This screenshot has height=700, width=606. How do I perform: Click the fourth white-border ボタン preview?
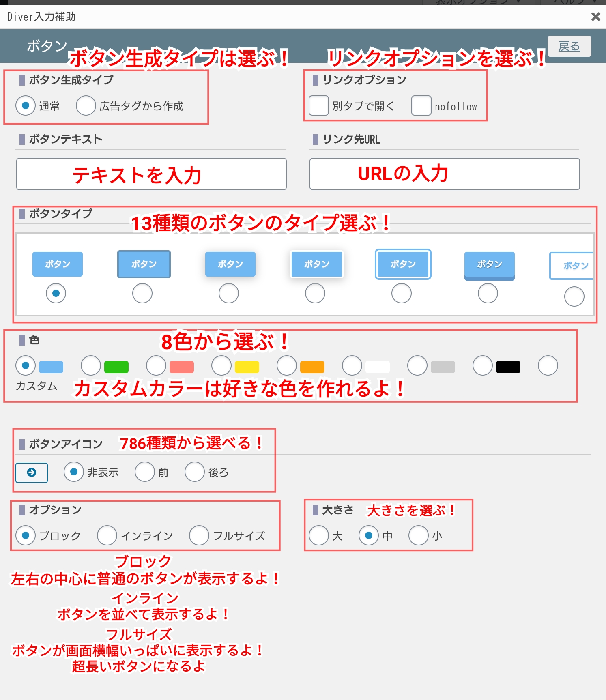[317, 264]
